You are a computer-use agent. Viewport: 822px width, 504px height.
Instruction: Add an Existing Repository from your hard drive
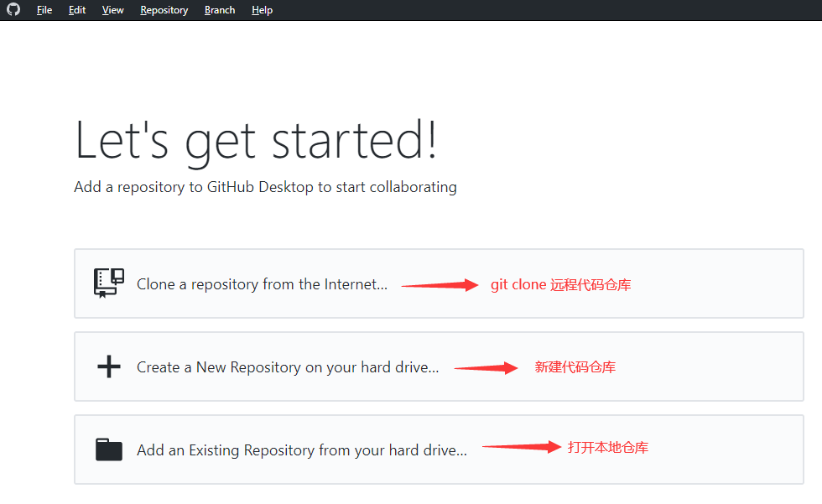(439, 449)
